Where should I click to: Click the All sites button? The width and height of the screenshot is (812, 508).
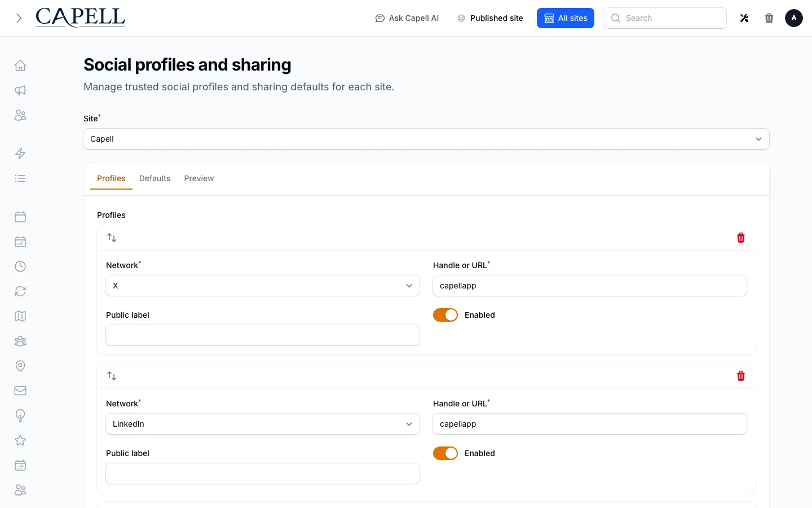(x=566, y=18)
